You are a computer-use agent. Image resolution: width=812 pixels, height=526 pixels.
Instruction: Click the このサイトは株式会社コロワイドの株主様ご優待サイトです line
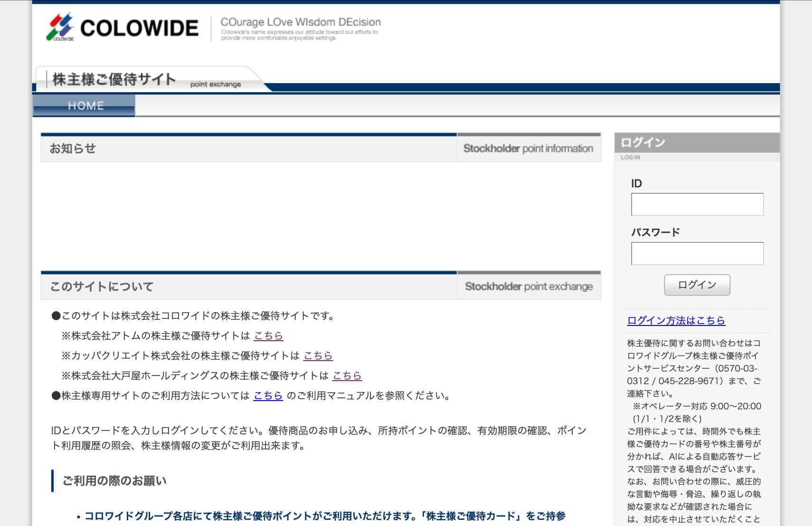coord(193,316)
